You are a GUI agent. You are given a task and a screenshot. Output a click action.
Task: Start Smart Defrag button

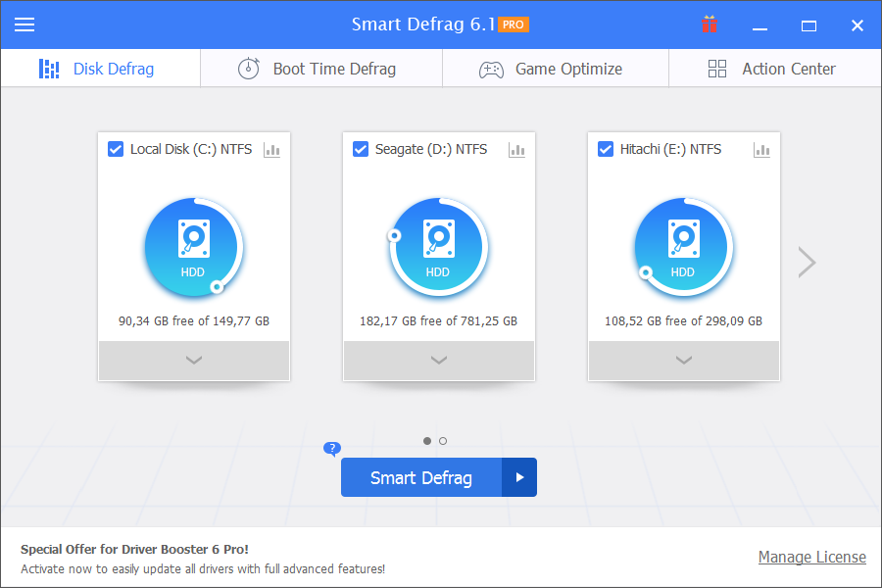[x=421, y=477]
